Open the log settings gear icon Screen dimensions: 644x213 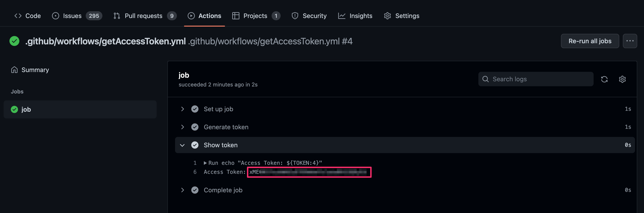(622, 79)
